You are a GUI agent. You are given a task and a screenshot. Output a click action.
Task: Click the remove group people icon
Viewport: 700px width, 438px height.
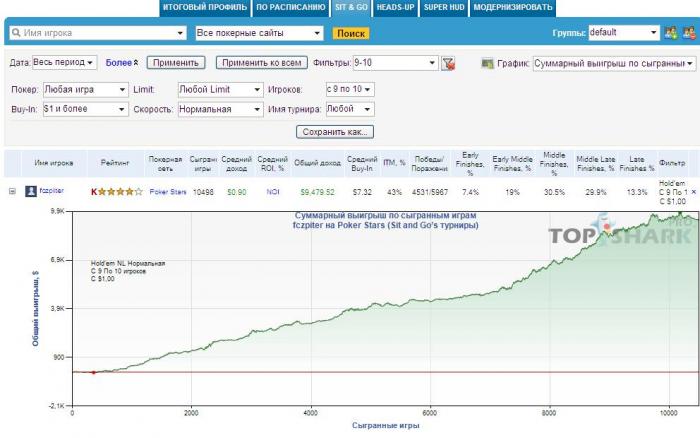pos(689,33)
